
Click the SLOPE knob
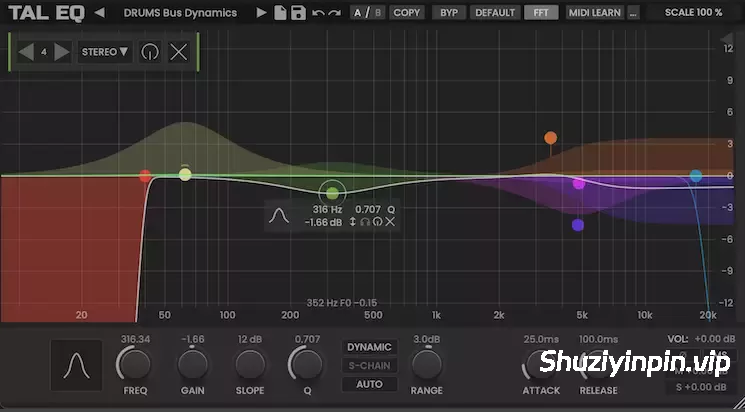(250, 364)
